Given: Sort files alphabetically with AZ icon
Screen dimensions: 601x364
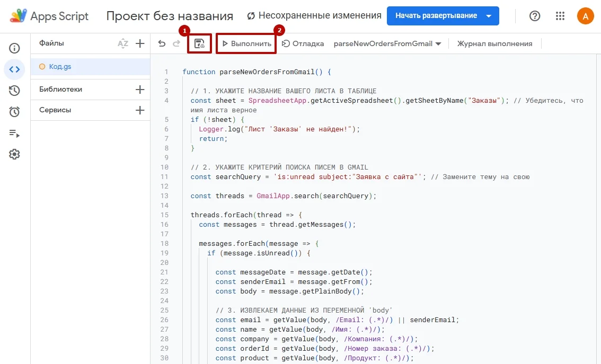Looking at the screenshot, I should coord(123,43).
